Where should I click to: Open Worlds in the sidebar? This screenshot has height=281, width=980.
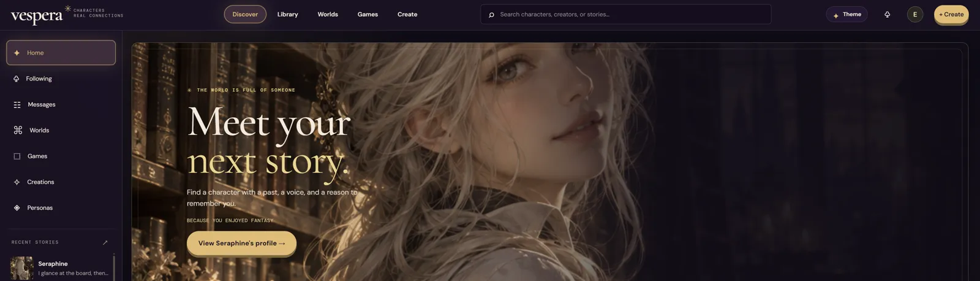pos(61,130)
